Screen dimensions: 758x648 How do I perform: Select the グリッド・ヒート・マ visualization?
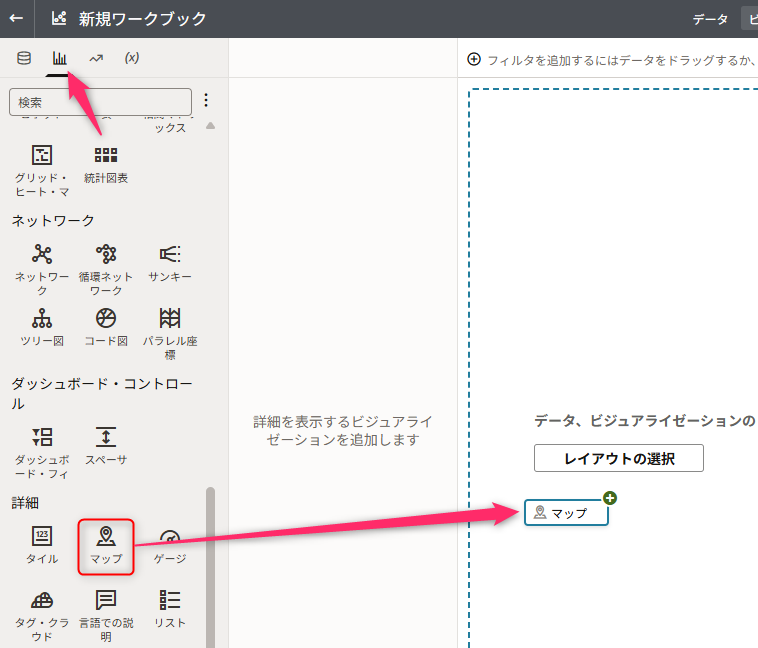click(42, 171)
